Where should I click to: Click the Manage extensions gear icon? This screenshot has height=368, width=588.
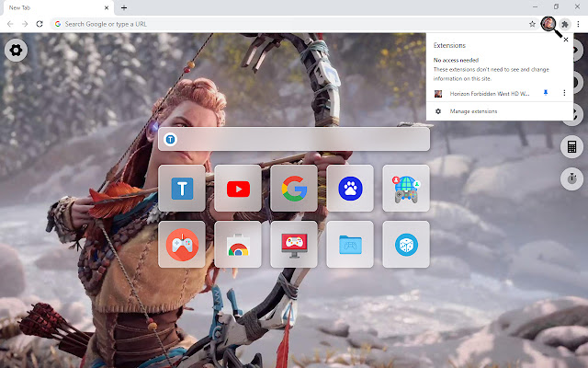(438, 111)
